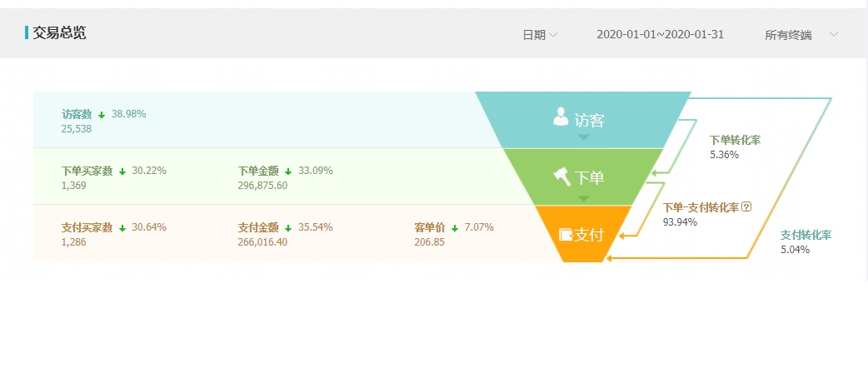Viewport: 868px width, 383px height.
Task: Click the down arrow beside 支付买家数
Action: point(122,227)
